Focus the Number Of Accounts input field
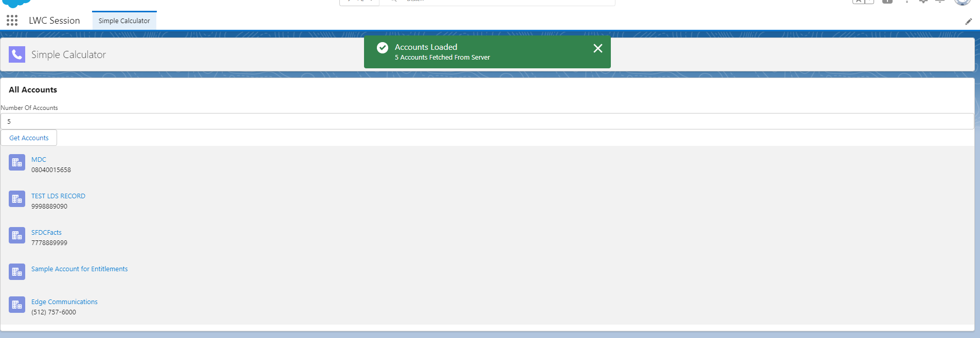 (x=487, y=121)
